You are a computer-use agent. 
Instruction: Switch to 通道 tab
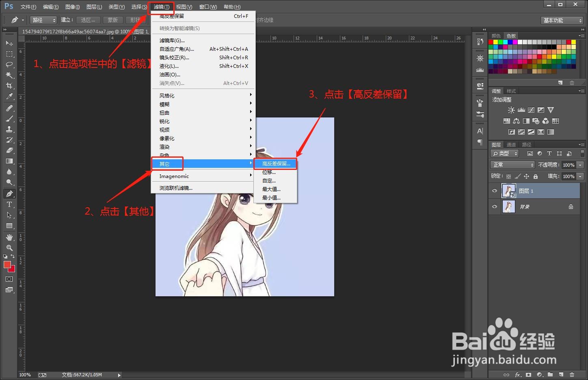pyautogui.click(x=511, y=144)
